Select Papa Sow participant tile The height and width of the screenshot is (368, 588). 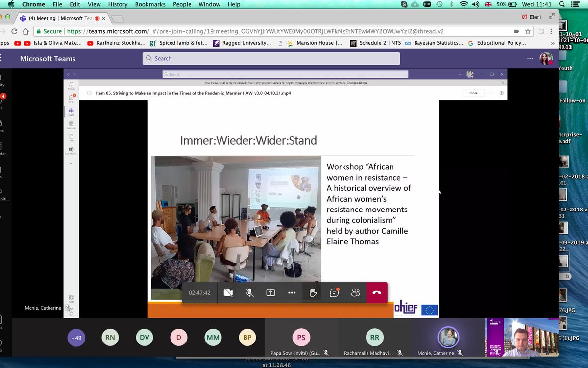pos(301,338)
